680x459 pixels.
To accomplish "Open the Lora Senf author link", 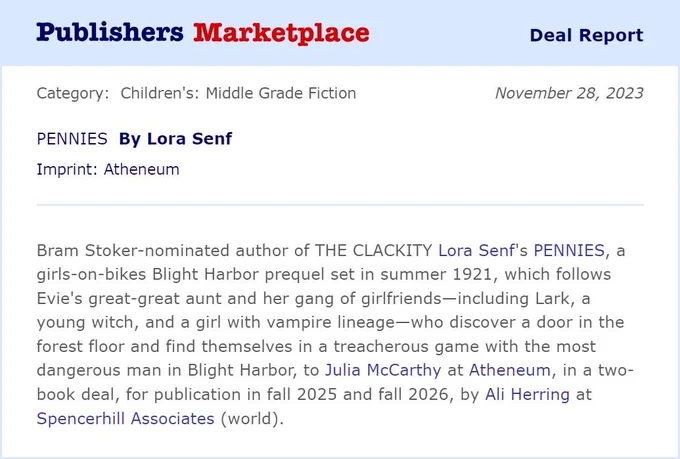I will pyautogui.click(x=476, y=251).
